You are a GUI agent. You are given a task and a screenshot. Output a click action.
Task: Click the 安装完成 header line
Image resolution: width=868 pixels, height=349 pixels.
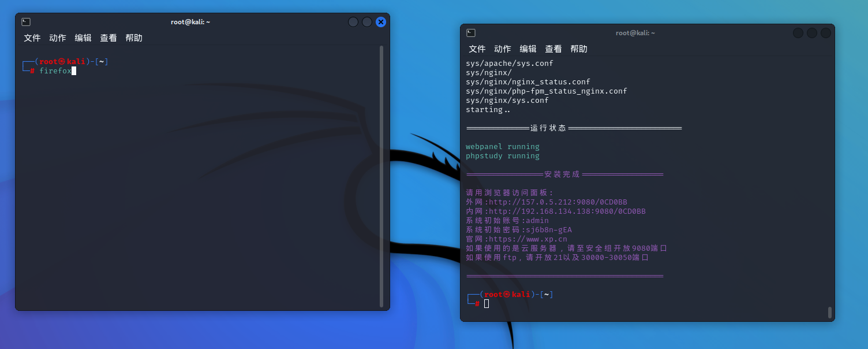pos(565,174)
